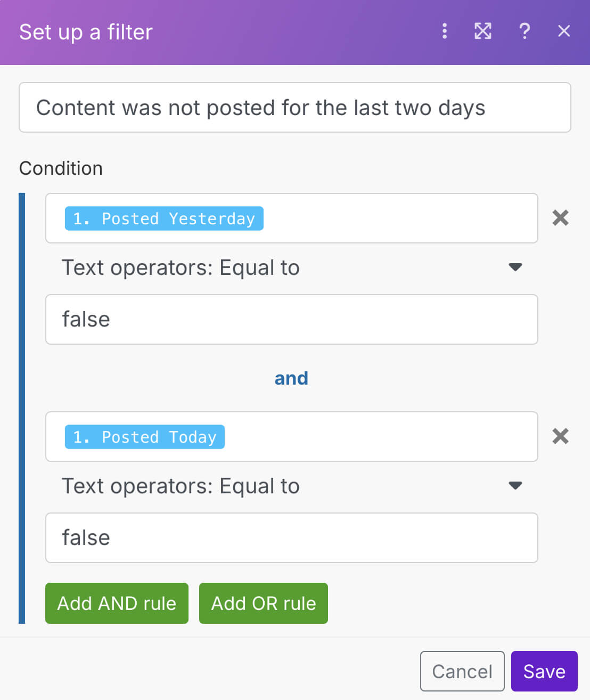This screenshot has height=700, width=590.
Task: Click the first false value field
Action: 292,319
